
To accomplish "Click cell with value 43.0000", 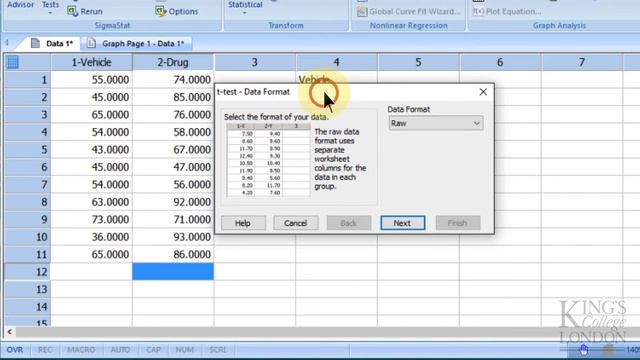I will 91,150.
